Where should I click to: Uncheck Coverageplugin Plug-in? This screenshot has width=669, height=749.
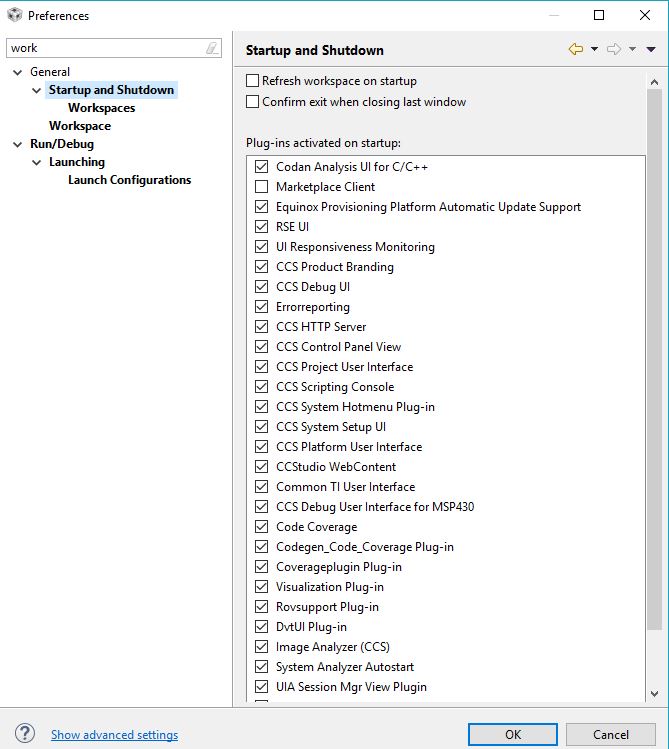coord(261,567)
